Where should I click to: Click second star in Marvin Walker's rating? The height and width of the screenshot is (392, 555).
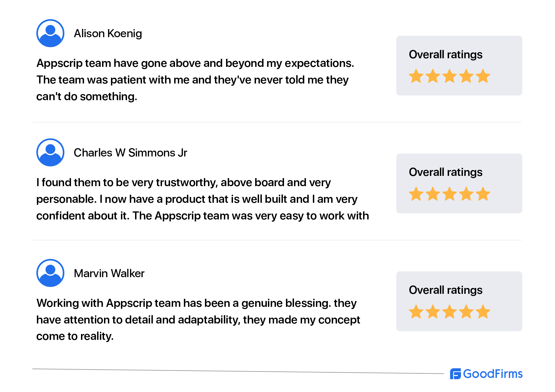[433, 311]
